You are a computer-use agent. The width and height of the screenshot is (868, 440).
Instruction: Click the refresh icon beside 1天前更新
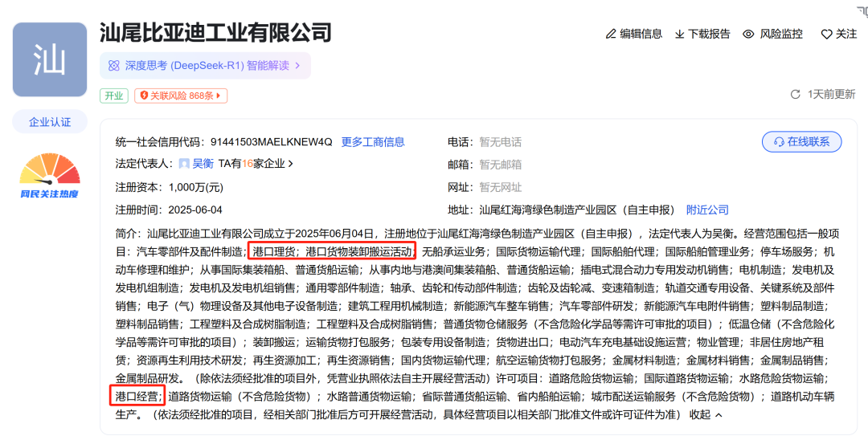(x=796, y=95)
